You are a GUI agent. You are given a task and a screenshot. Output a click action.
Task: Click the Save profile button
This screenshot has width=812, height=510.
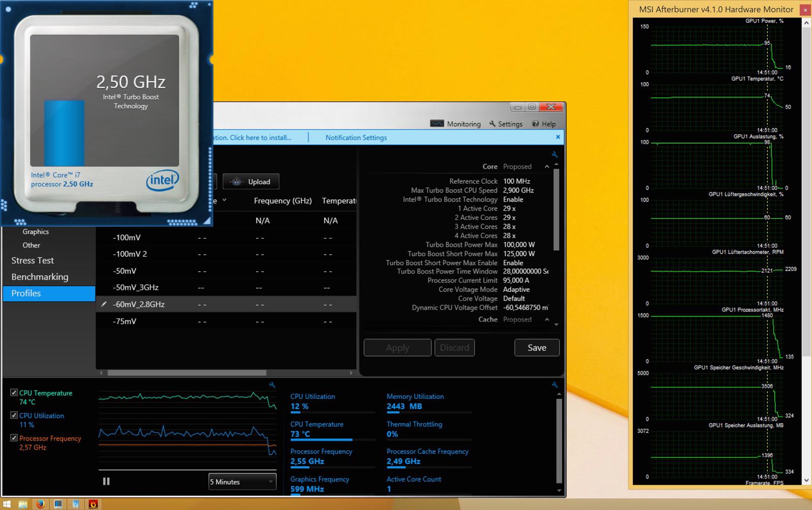tap(537, 348)
